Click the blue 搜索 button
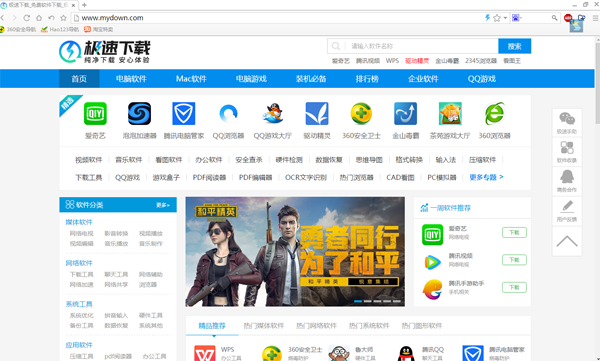Image resolution: width=600 pixels, height=361 pixels. tap(514, 46)
